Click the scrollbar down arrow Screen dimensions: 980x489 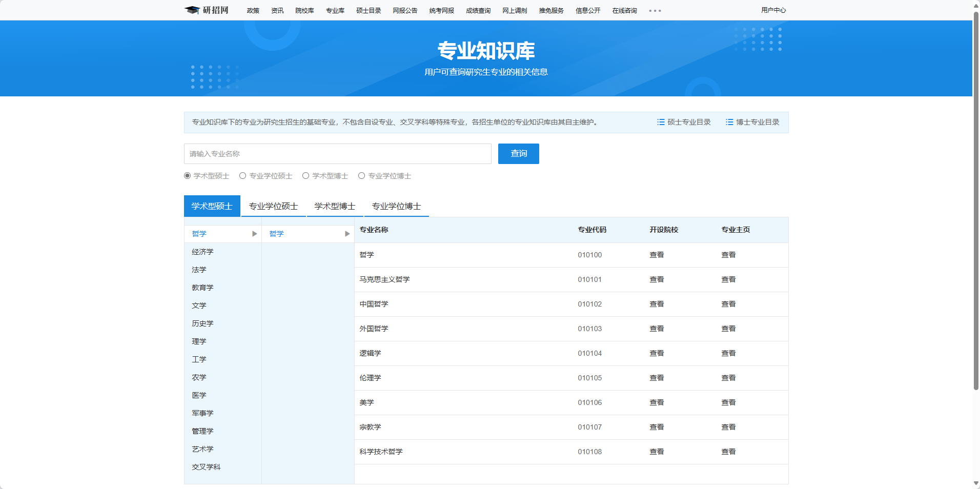pos(976,484)
